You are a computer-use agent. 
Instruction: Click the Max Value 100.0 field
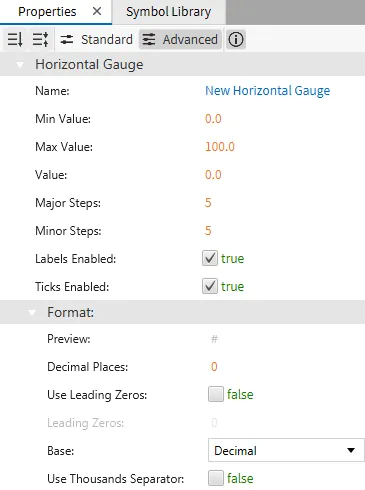pyautogui.click(x=220, y=147)
